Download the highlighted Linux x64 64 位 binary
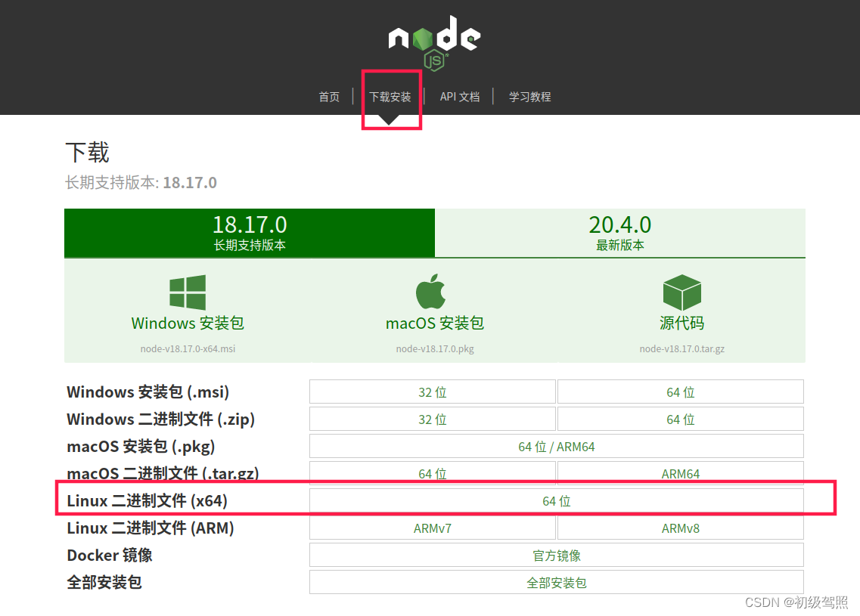The image size is (860, 616). (x=556, y=500)
